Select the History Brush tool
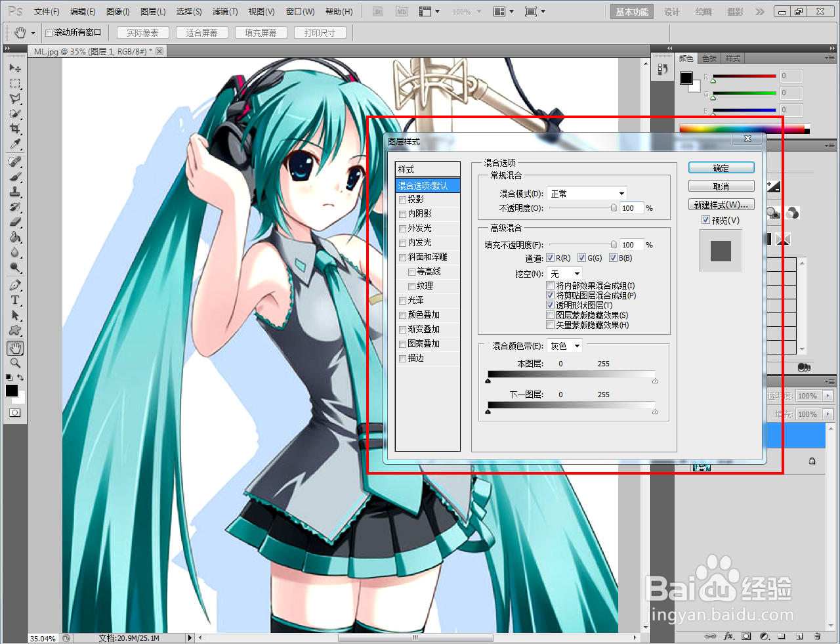 tap(14, 207)
